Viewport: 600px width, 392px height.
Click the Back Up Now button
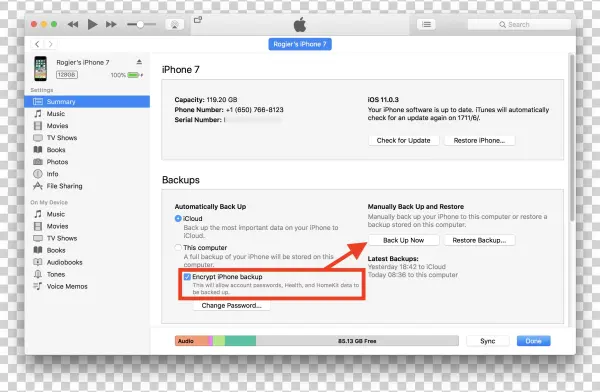click(403, 240)
